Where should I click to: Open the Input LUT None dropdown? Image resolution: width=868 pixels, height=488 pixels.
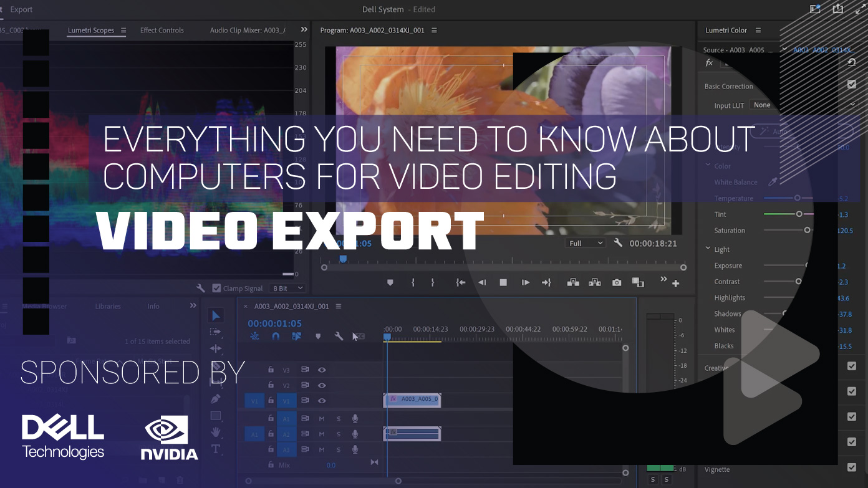(762, 105)
